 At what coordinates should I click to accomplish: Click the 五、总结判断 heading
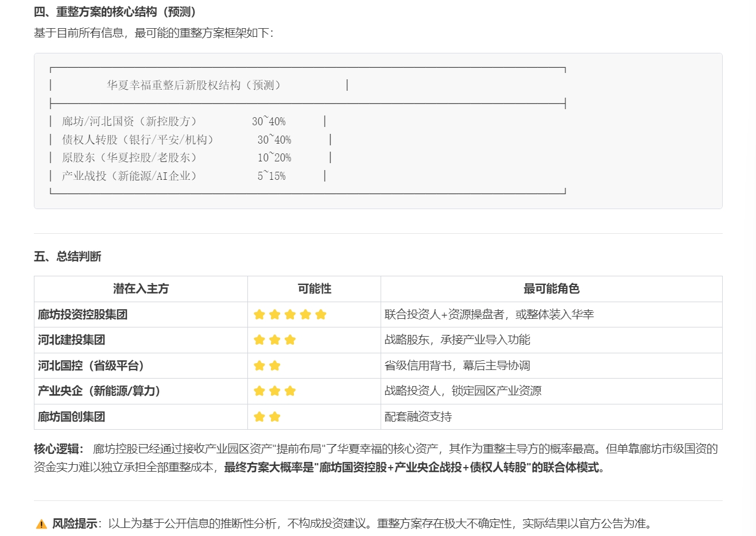click(x=67, y=256)
